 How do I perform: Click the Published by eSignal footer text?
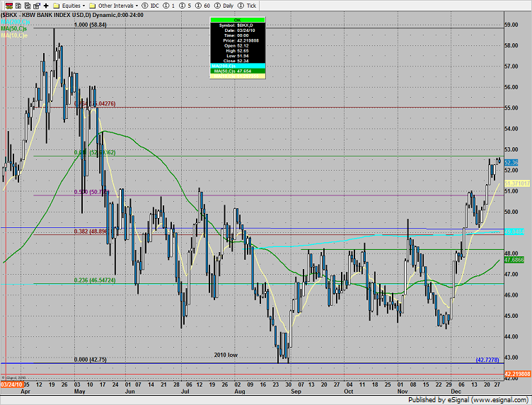tap(468, 400)
